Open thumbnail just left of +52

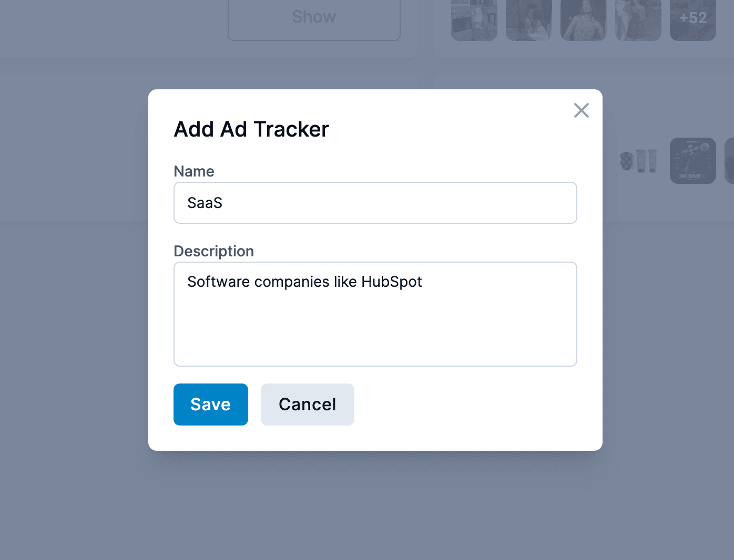pos(638,20)
